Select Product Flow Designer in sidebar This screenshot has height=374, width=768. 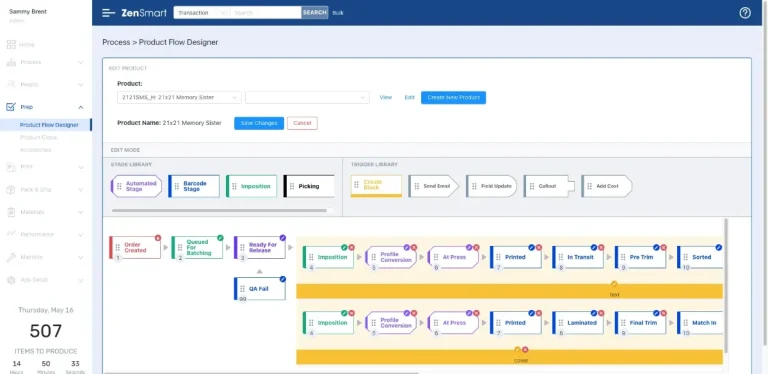(x=49, y=125)
